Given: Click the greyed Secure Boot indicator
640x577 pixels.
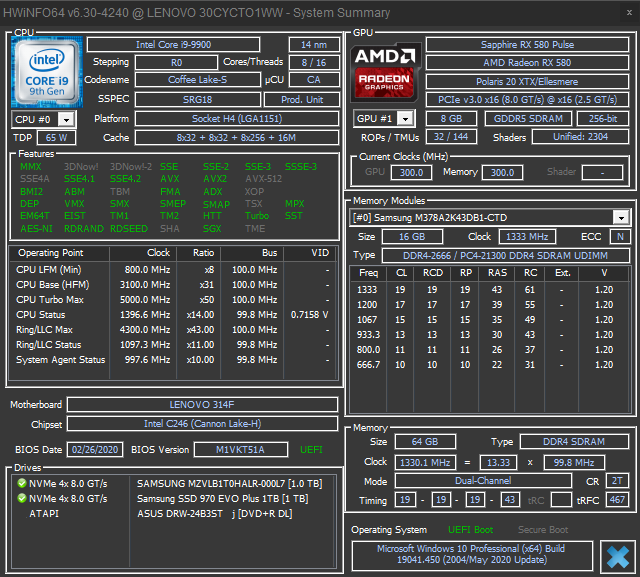Looking at the screenshot, I should point(543,530).
